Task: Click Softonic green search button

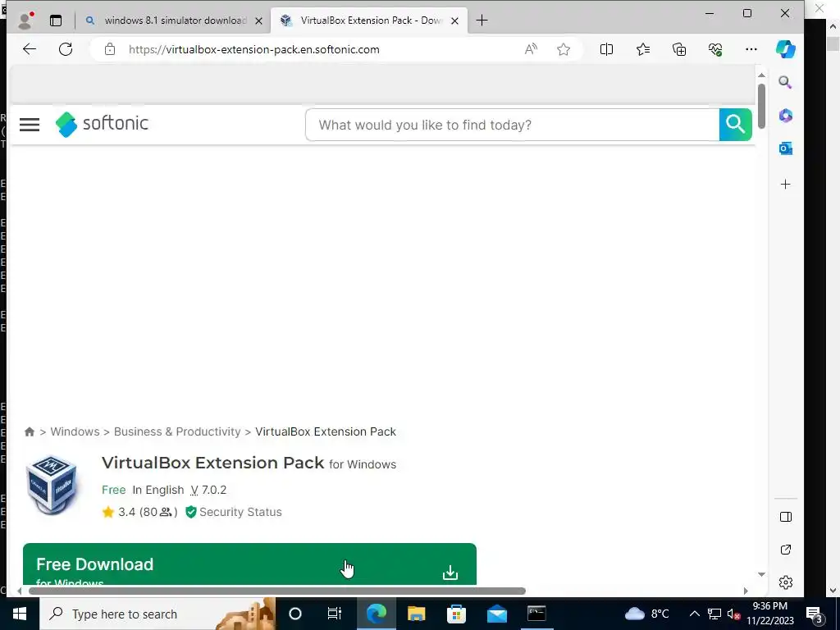Action: coord(735,125)
